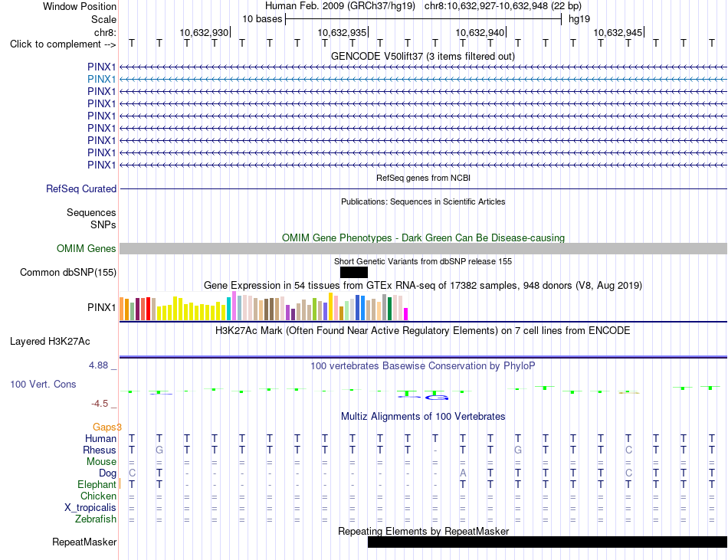Click the RefSeq Curated horizontal gene line
This screenshot has height=560, width=728.
pyautogui.click(x=423, y=188)
